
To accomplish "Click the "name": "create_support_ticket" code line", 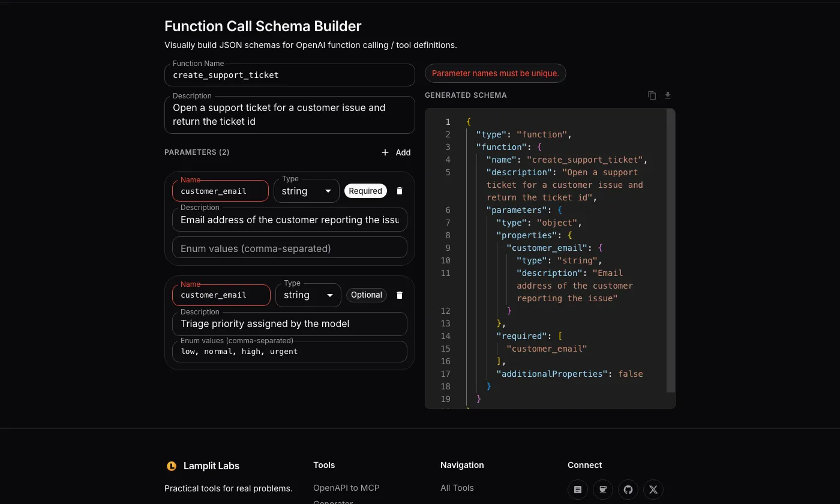I will coord(567,160).
